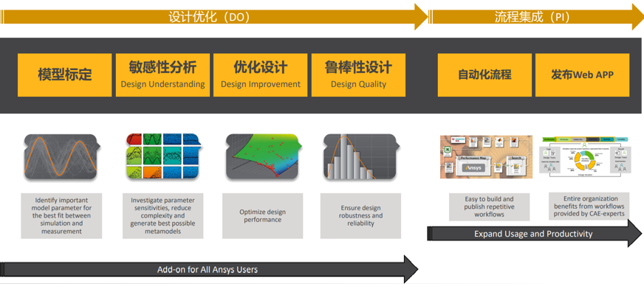This screenshot has height=284, width=644.
Task: Click the 流程集成（PI）arrow banner
Action: click(x=535, y=17)
